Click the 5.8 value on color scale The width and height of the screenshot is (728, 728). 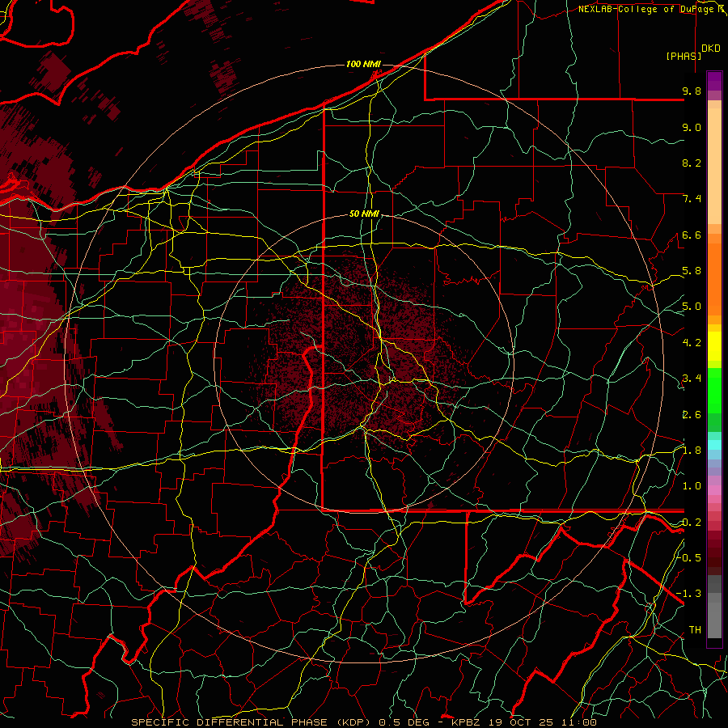[692, 271]
